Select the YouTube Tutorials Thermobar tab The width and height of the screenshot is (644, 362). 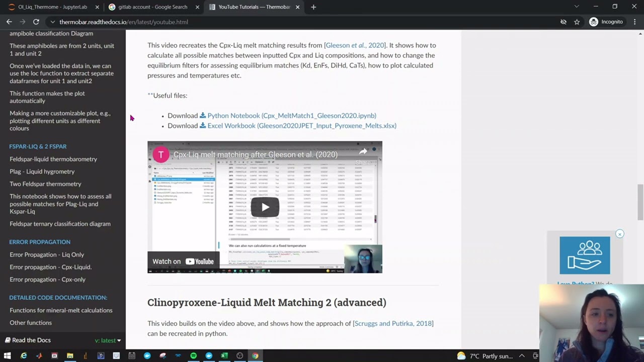(x=254, y=7)
